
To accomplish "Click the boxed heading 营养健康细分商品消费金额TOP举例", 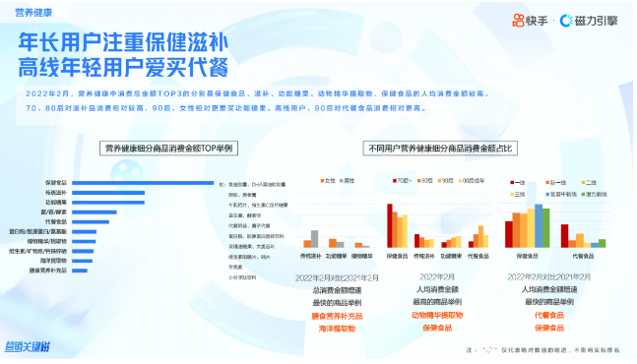I will coord(168,149).
